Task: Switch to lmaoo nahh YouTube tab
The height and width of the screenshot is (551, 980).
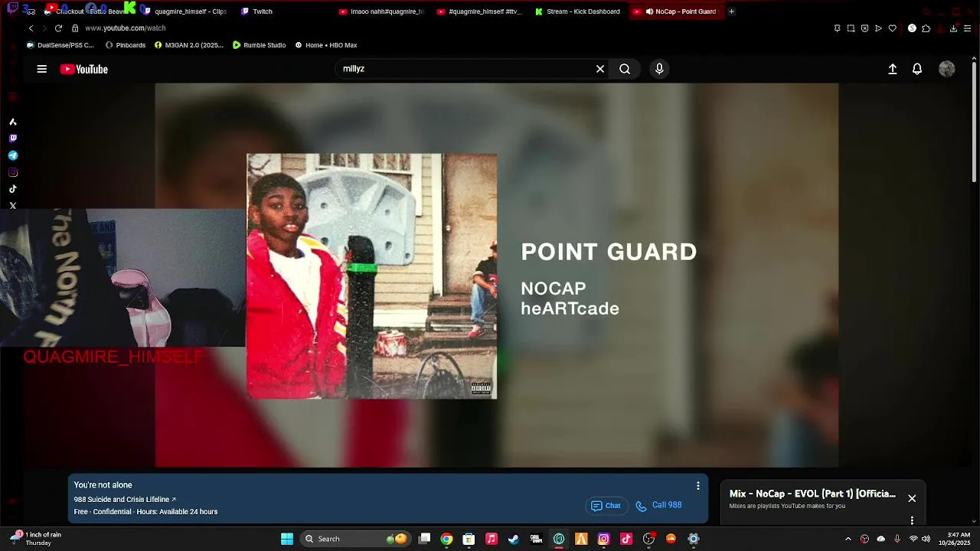Action: point(381,11)
